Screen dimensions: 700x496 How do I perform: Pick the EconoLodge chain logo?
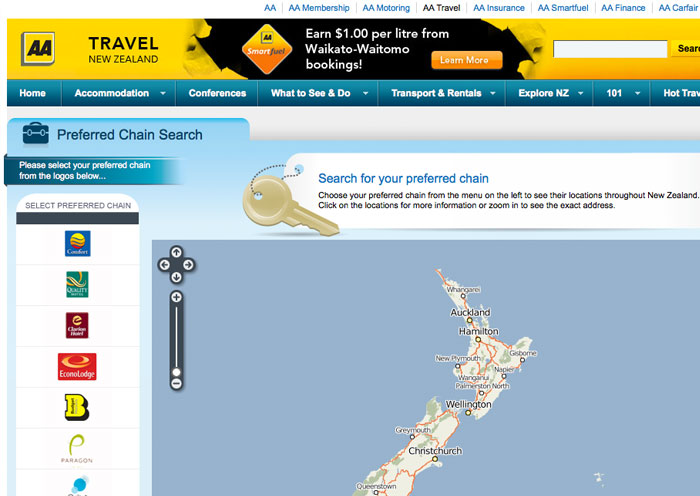tap(77, 367)
